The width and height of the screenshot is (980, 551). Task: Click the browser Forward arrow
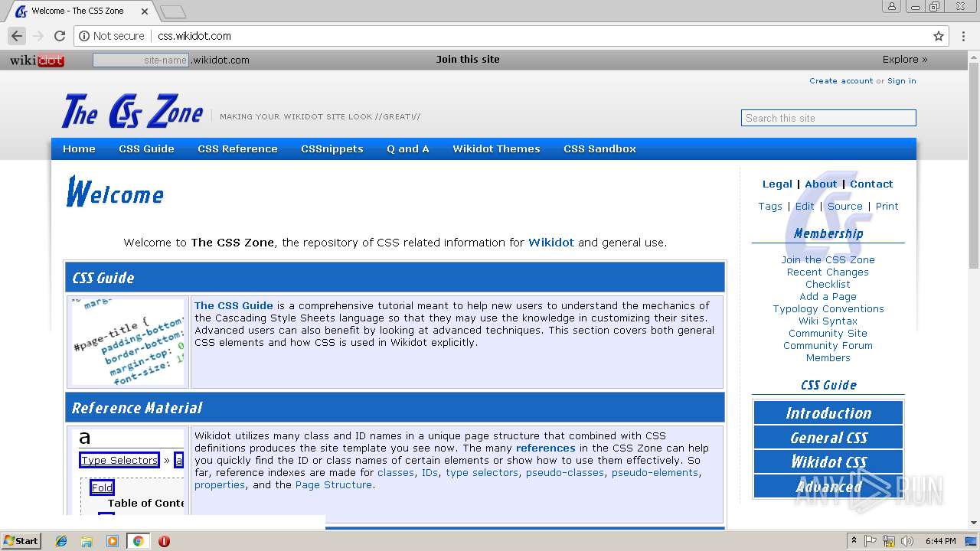[38, 36]
